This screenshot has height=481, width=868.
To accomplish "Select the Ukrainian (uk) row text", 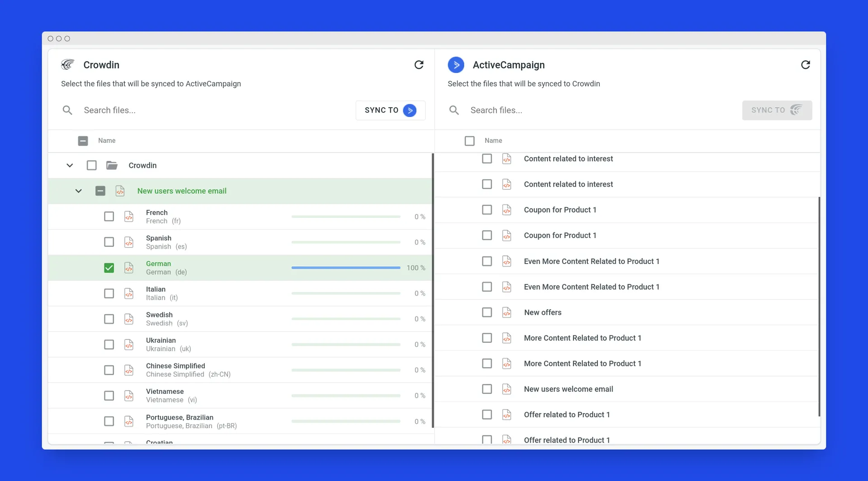I will [169, 349].
